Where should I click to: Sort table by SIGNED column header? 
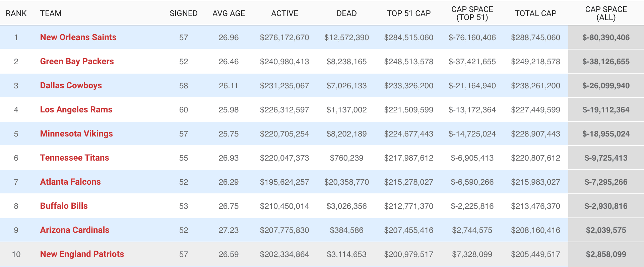tap(184, 13)
